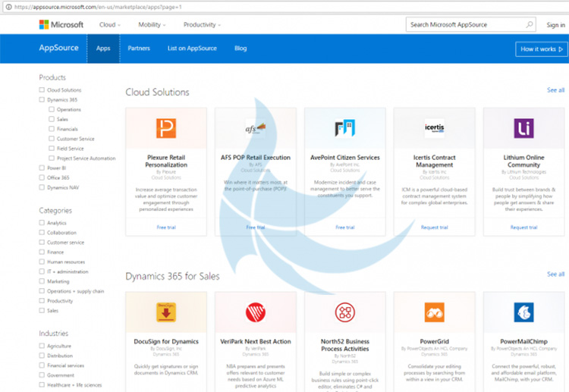Select the North52 Business Process Activities icon
The image size is (569, 392).
tap(344, 312)
